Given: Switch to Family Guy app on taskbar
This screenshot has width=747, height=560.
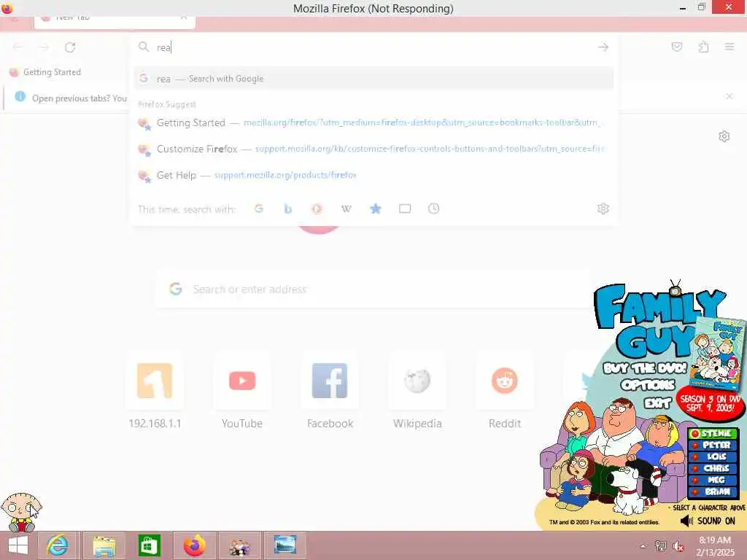Looking at the screenshot, I should [239, 545].
